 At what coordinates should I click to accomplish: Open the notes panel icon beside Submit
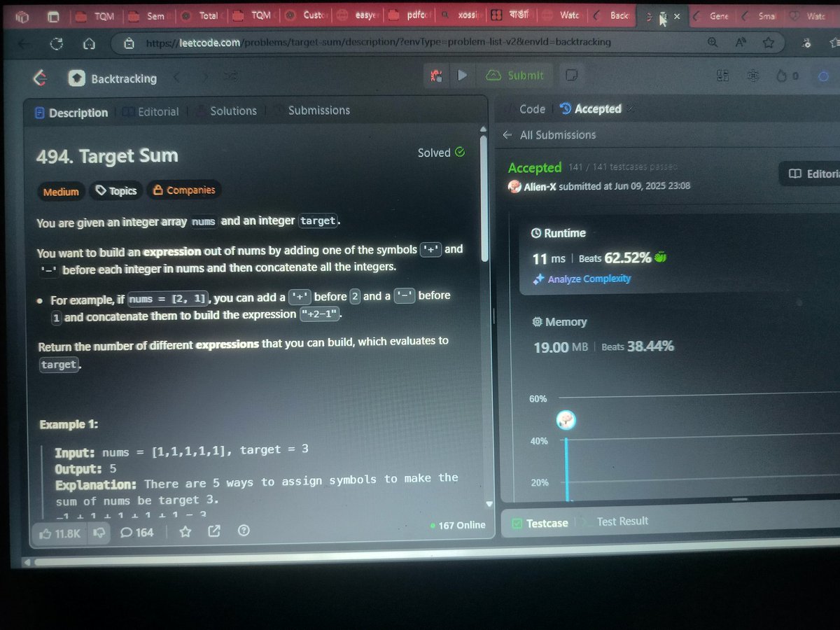tap(571, 76)
